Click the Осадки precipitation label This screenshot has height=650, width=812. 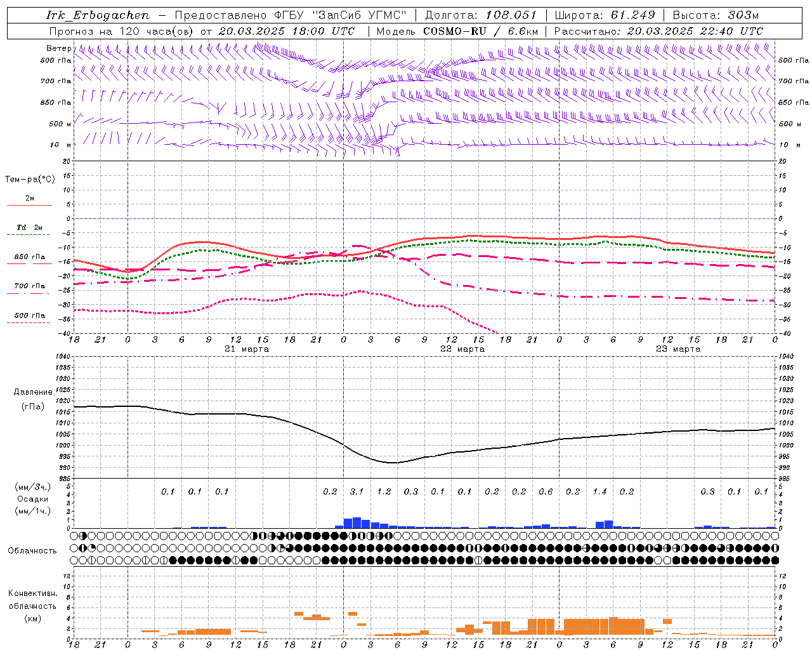(33, 499)
